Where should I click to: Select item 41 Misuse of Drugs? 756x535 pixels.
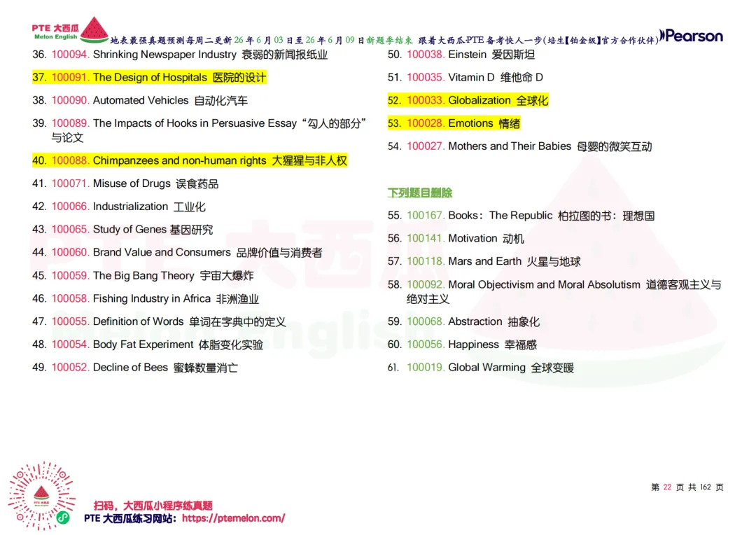125,183
